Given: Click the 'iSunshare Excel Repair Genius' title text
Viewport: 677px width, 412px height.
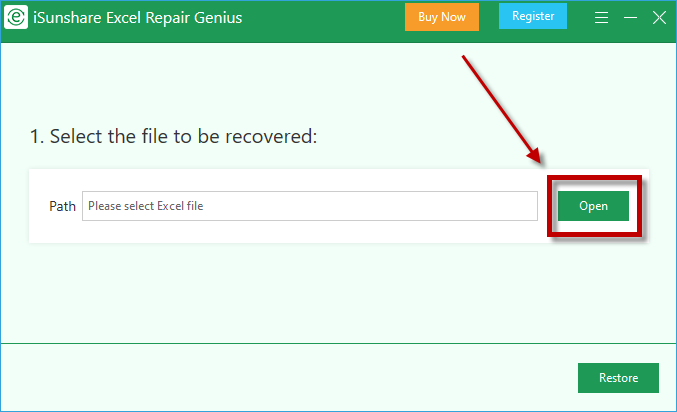Looking at the screenshot, I should click(138, 18).
